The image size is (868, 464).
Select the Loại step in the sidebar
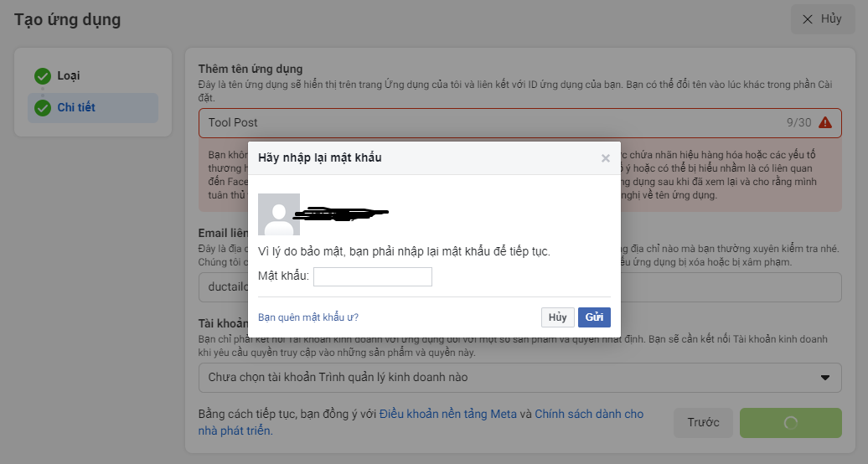69,76
